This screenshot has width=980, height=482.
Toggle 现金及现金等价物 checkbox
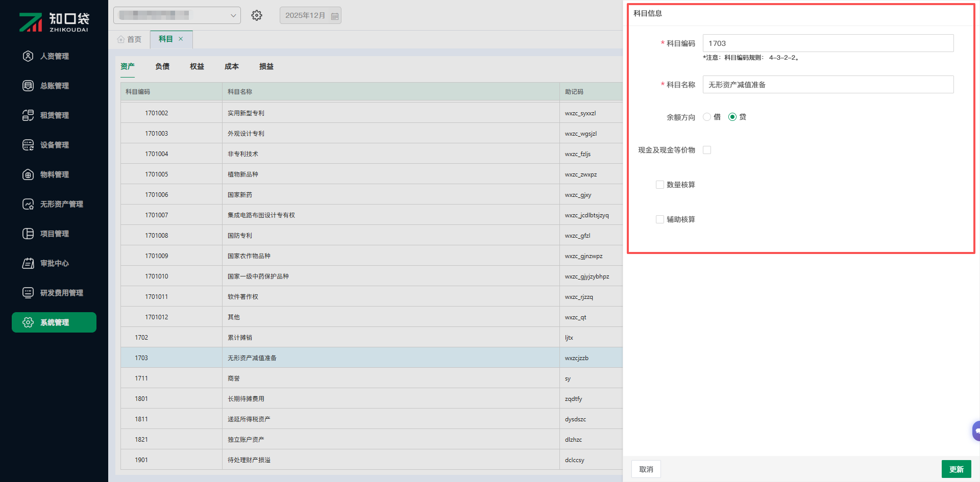(x=707, y=150)
